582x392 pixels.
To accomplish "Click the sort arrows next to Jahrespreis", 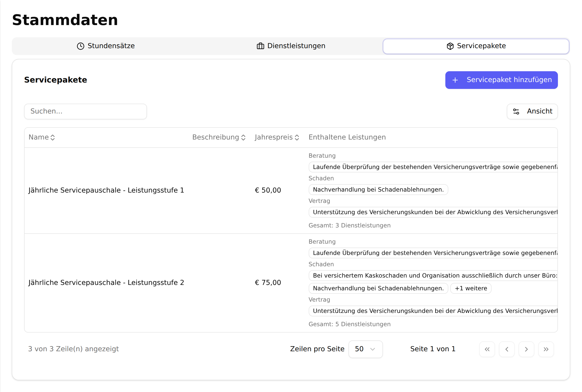I will pos(297,138).
